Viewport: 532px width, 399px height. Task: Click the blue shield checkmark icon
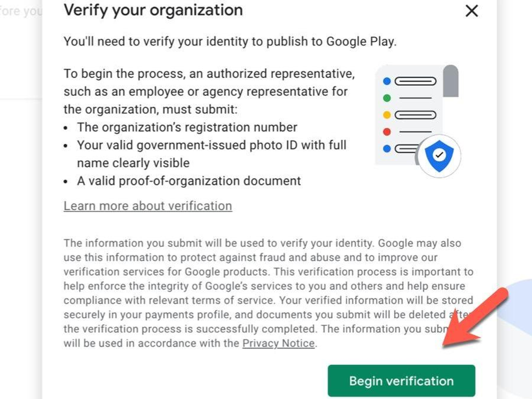[439, 156]
